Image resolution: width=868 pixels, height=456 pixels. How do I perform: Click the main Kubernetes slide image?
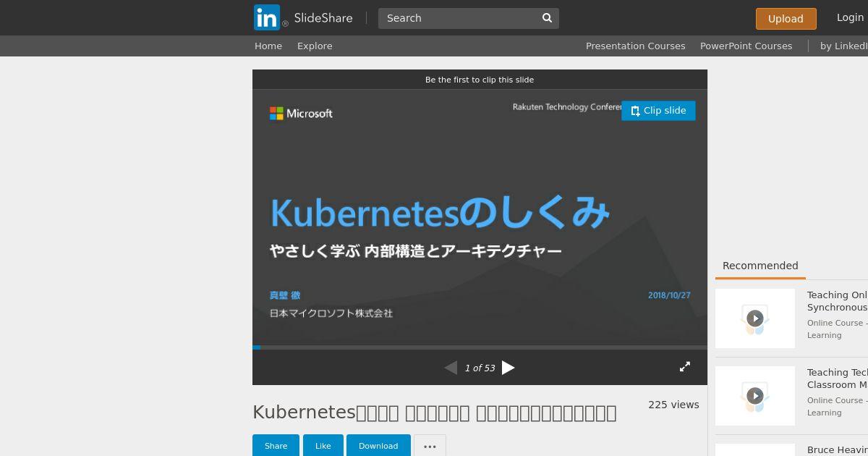click(480, 217)
